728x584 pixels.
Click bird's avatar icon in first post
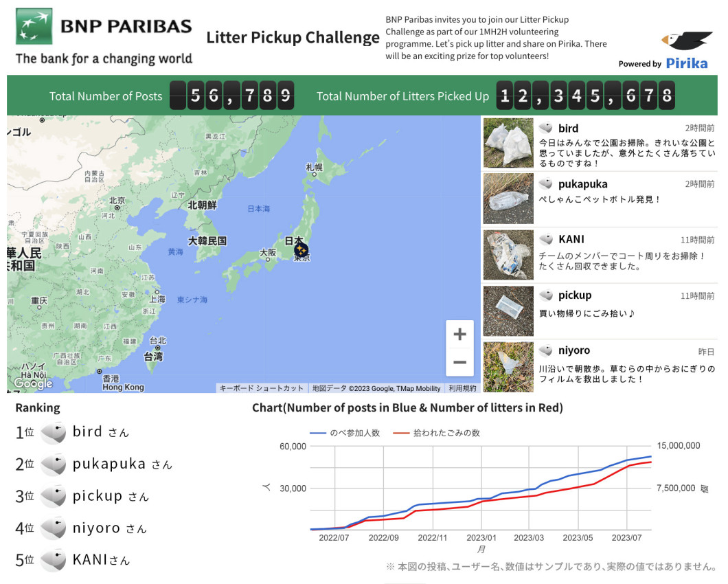546,128
